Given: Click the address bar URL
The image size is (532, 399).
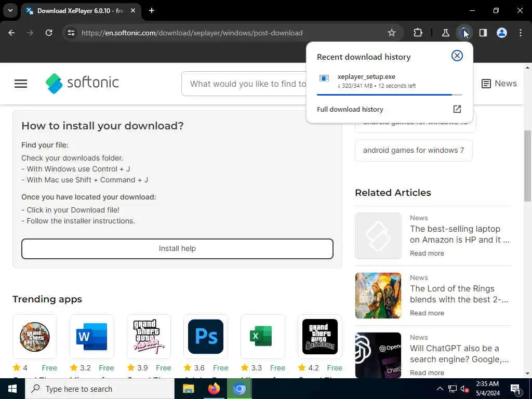Looking at the screenshot, I should tap(192, 33).
